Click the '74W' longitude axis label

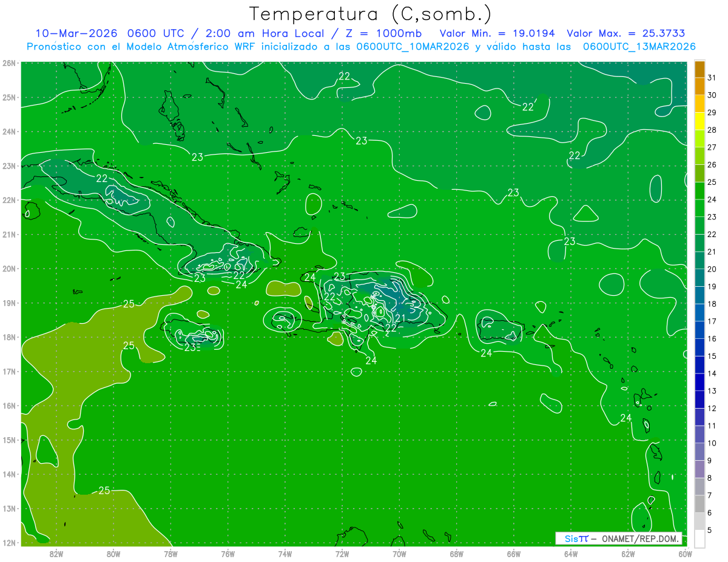pos(285,554)
